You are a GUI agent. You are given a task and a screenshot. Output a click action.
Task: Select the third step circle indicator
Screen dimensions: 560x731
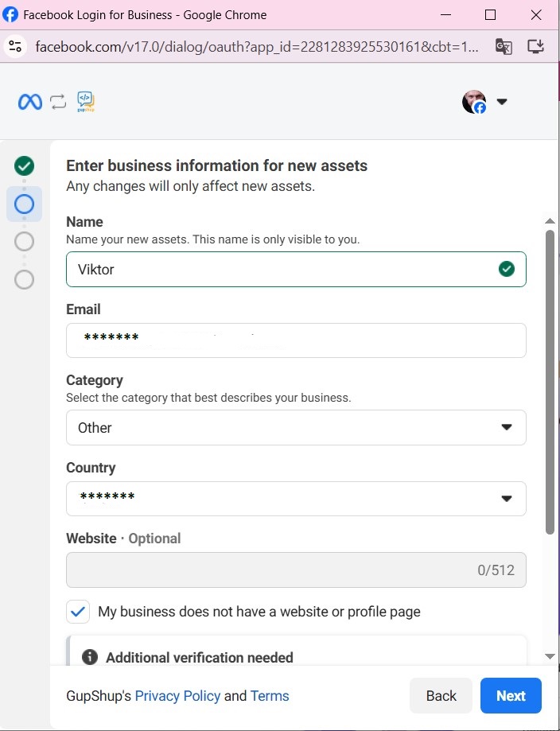coord(25,241)
